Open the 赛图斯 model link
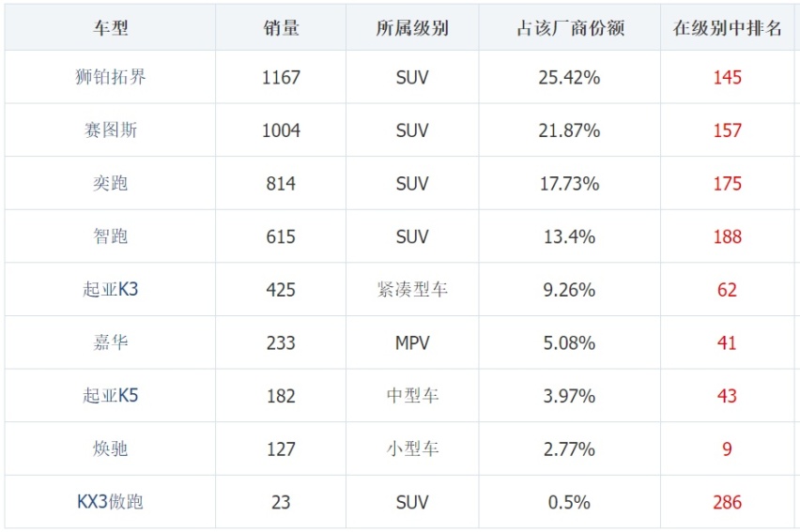 (110, 130)
